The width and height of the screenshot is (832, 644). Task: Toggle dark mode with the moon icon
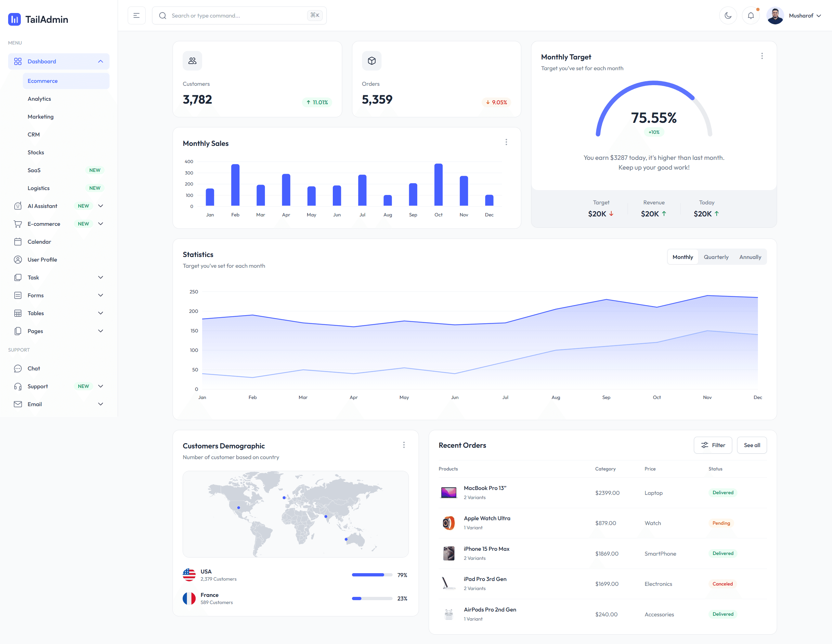tap(728, 15)
